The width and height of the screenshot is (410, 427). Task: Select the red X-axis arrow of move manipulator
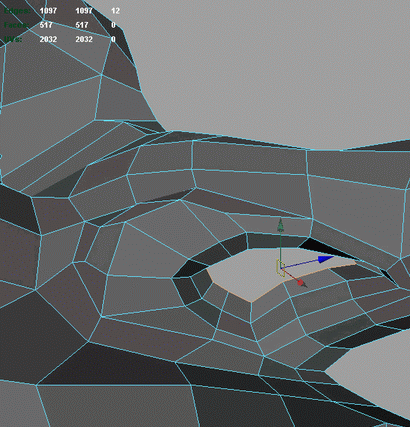[x=301, y=283]
